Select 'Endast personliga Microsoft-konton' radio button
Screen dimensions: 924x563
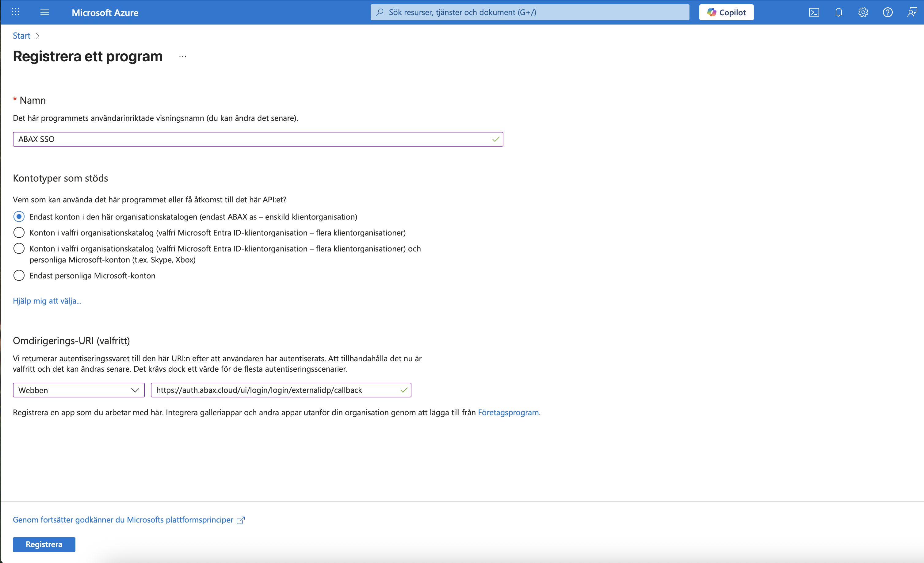coord(19,276)
